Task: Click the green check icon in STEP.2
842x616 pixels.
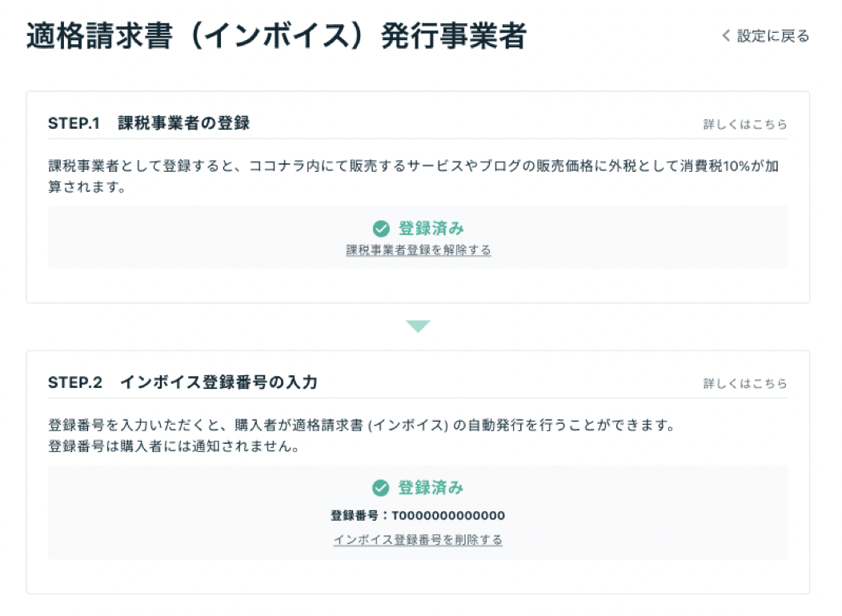Action: 381,488
